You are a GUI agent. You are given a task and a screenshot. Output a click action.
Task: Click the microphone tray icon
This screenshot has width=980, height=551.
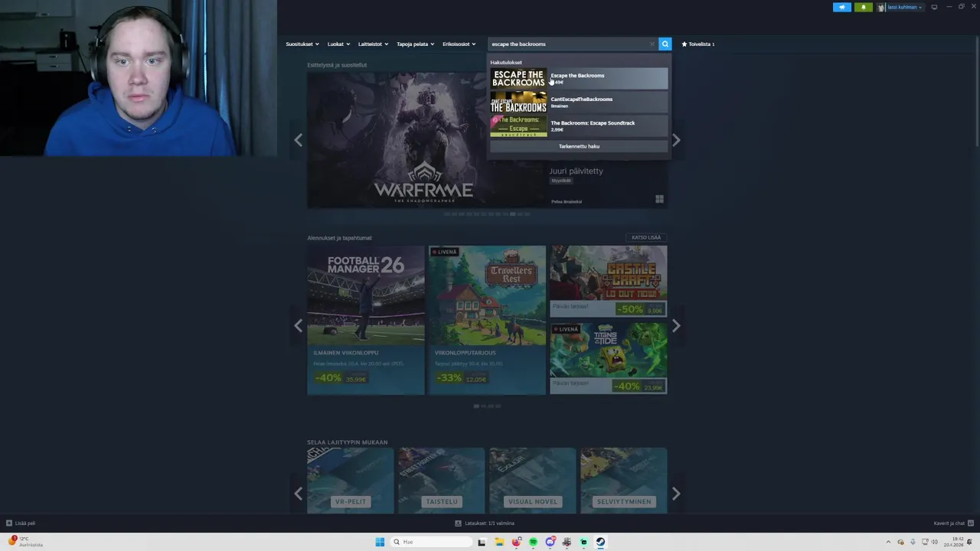[x=913, y=542]
